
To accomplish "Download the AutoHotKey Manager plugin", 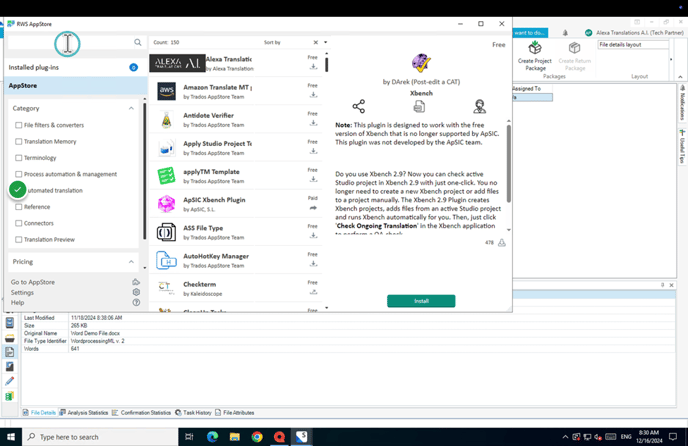I will [313, 263].
